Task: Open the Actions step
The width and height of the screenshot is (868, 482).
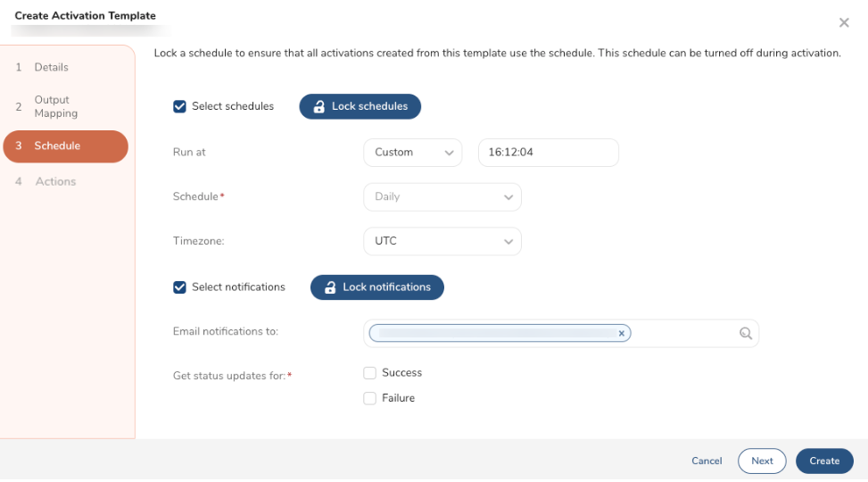Action: point(55,182)
